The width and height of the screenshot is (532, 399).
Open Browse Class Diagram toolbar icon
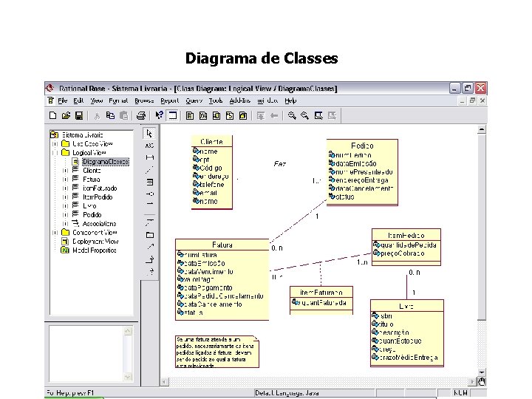click(190, 116)
